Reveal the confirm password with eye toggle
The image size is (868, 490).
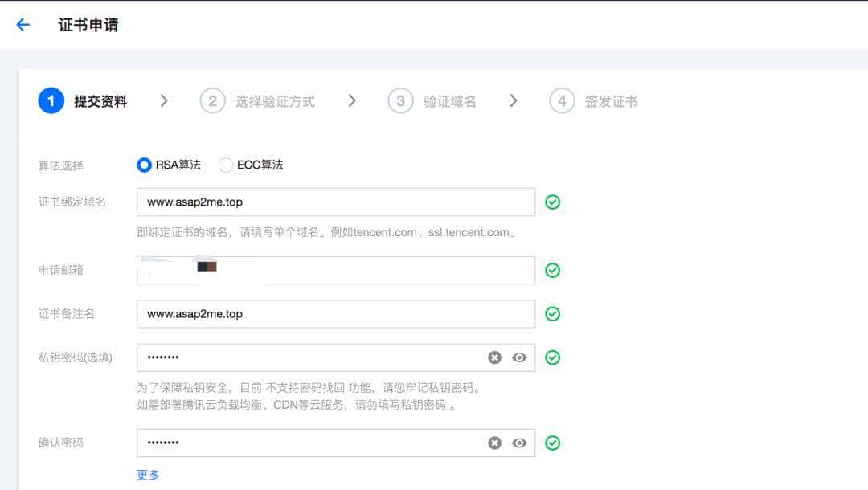[x=518, y=443]
